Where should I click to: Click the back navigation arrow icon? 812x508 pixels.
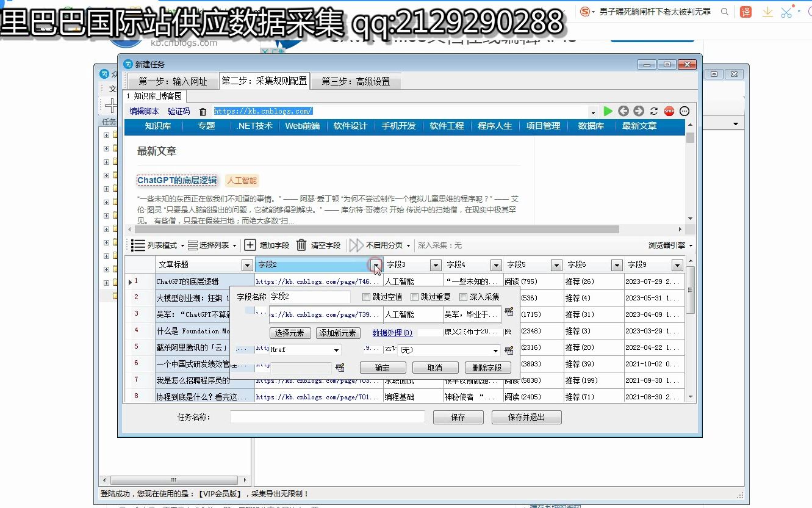(623, 111)
